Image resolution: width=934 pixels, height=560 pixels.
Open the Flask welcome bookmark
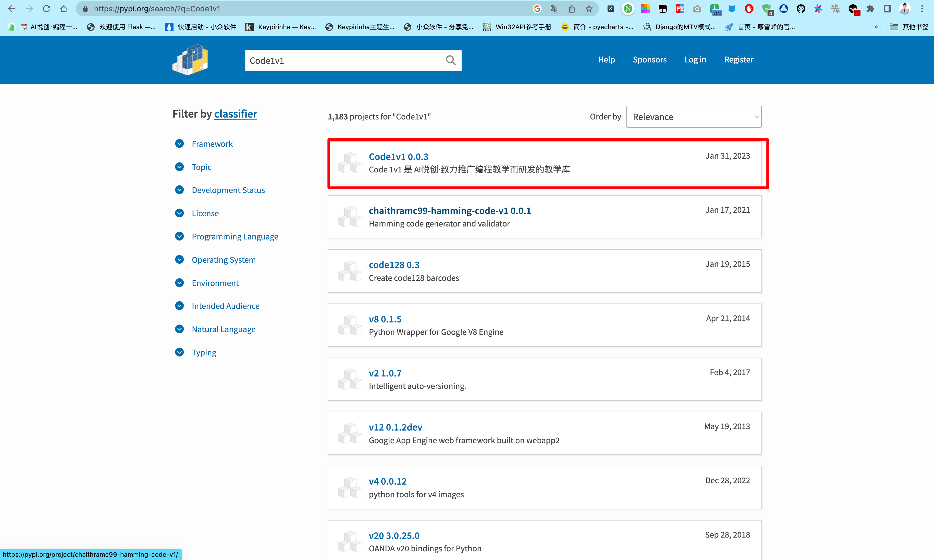(121, 27)
